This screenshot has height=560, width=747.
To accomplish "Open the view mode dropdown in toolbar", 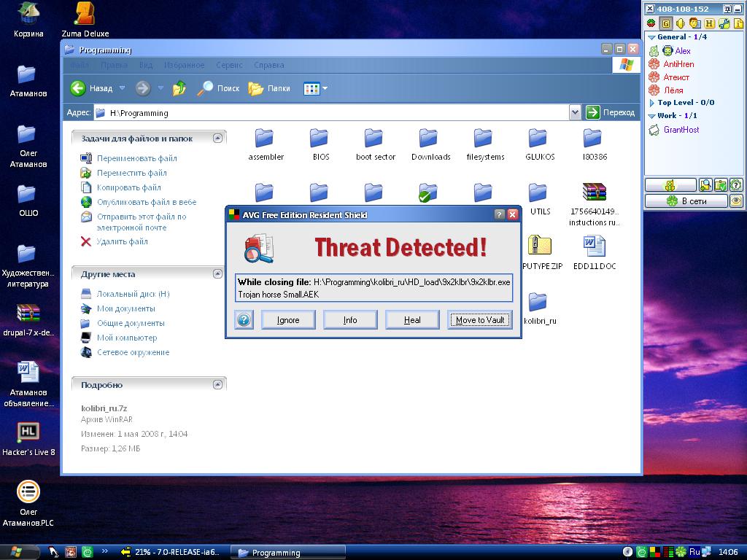I will [x=325, y=89].
